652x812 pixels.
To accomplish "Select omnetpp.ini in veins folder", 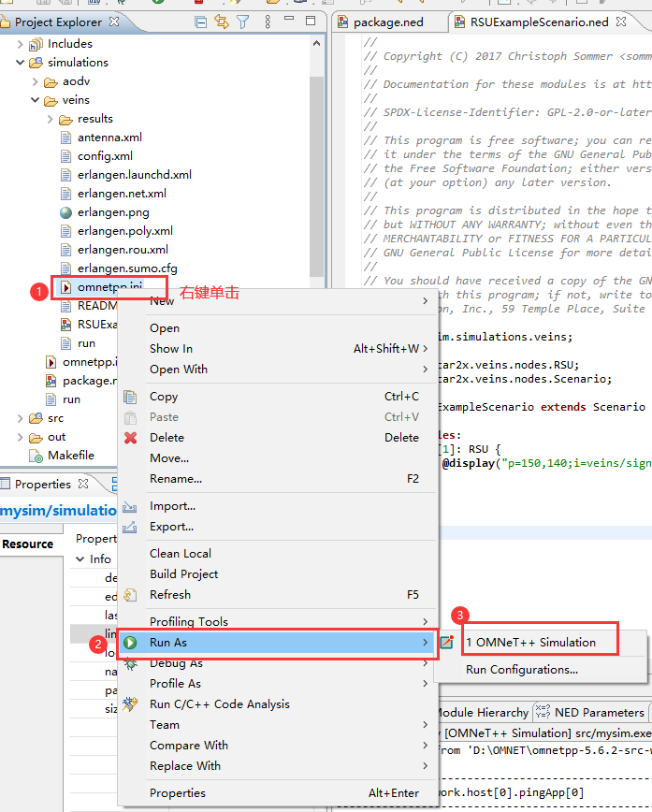I will pos(109,286).
